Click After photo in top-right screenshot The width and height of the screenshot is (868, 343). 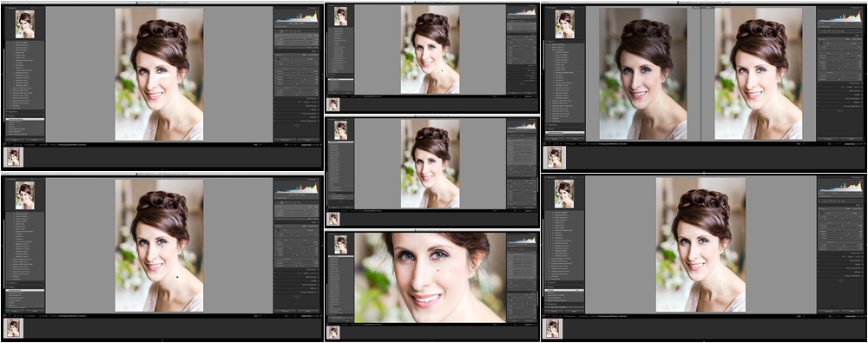759,74
